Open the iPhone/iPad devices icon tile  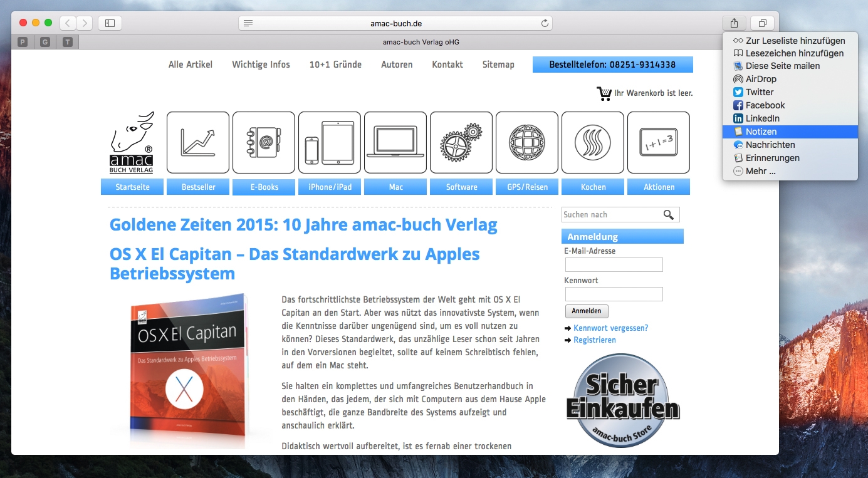point(330,142)
